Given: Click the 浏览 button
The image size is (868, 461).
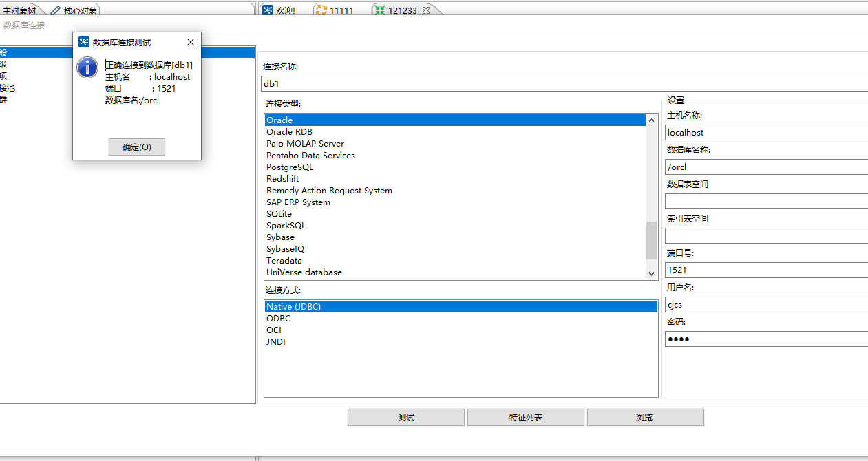Looking at the screenshot, I should pyautogui.click(x=645, y=417).
